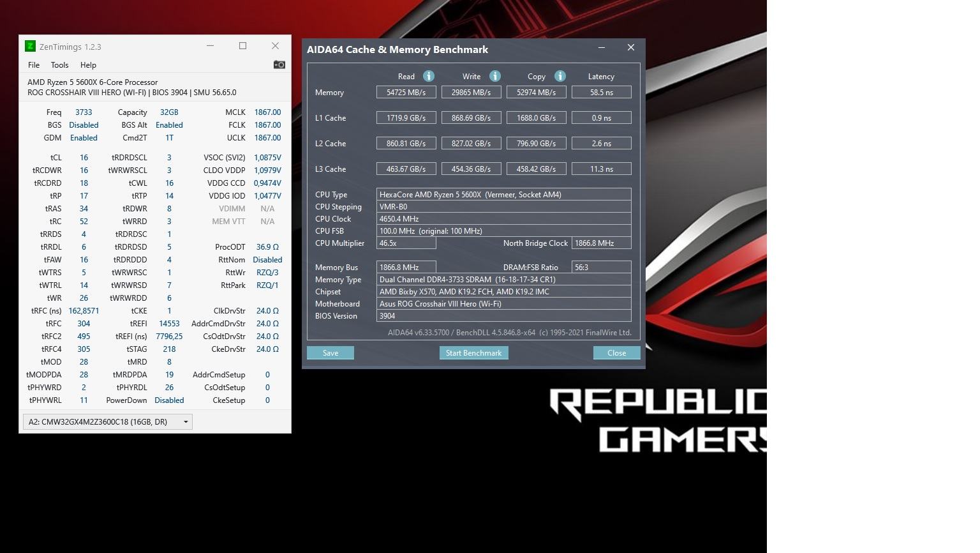Click the RttPark value RZQ/1
The image size is (980, 553).
[x=267, y=285]
